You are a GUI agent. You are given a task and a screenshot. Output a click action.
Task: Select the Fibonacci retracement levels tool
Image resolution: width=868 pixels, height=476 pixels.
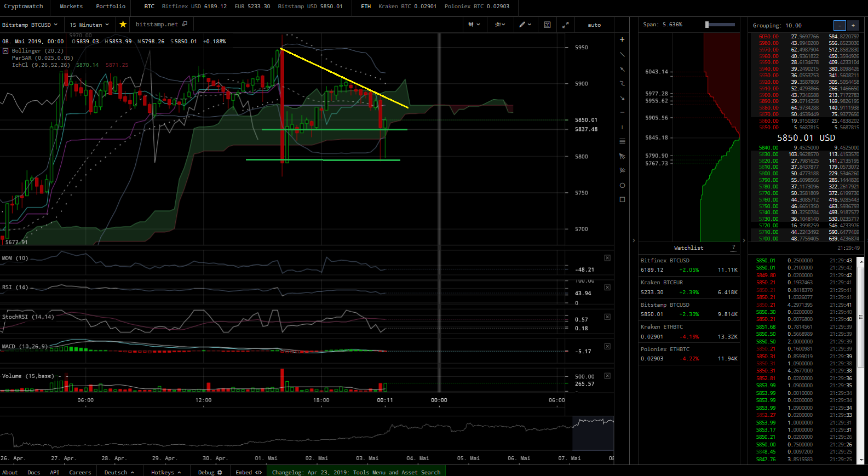[x=622, y=141]
